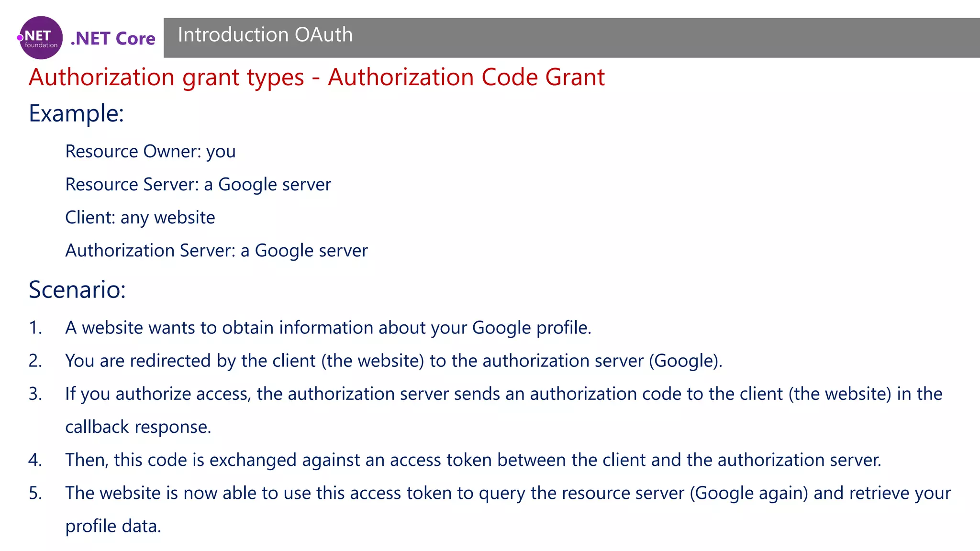
Task: Click the "callback response." text
Action: (138, 427)
